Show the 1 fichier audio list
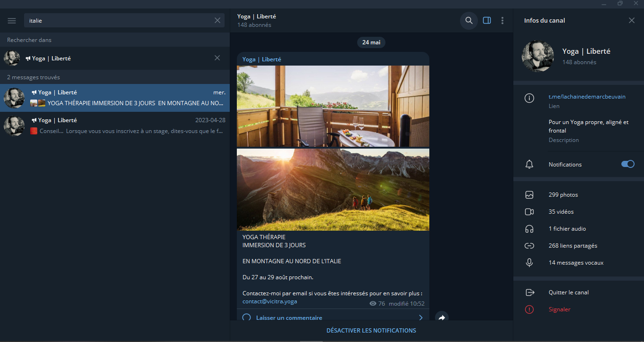 [x=567, y=229]
